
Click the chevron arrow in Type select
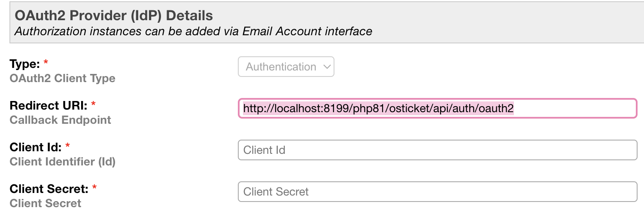click(327, 67)
